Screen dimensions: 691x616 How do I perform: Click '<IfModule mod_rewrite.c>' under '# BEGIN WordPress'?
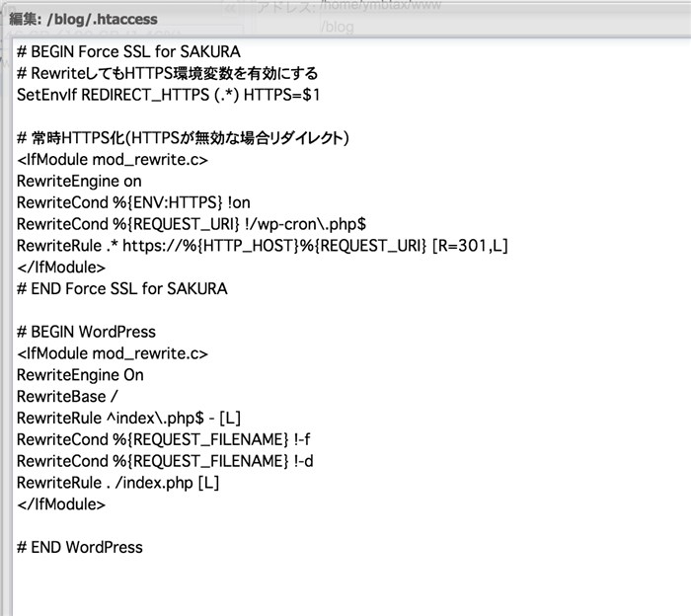[112, 353]
